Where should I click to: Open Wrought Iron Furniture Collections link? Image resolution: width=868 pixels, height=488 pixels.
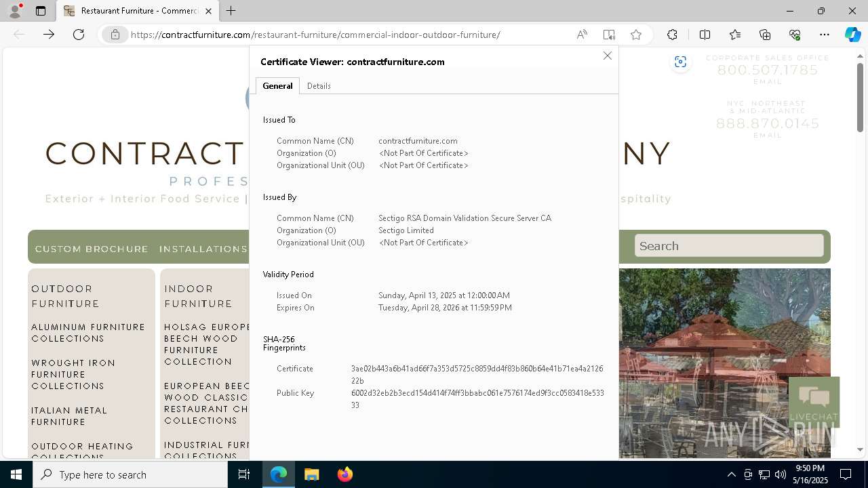click(73, 374)
